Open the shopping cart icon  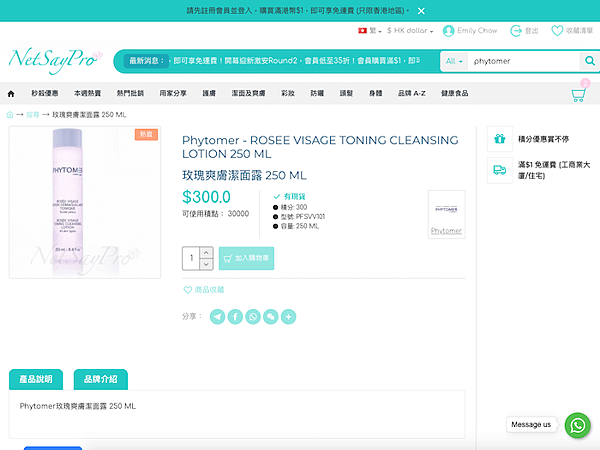[578, 95]
